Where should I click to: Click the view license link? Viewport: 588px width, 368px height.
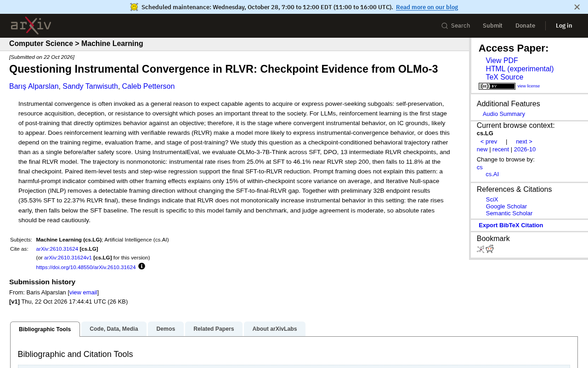[x=529, y=86]
